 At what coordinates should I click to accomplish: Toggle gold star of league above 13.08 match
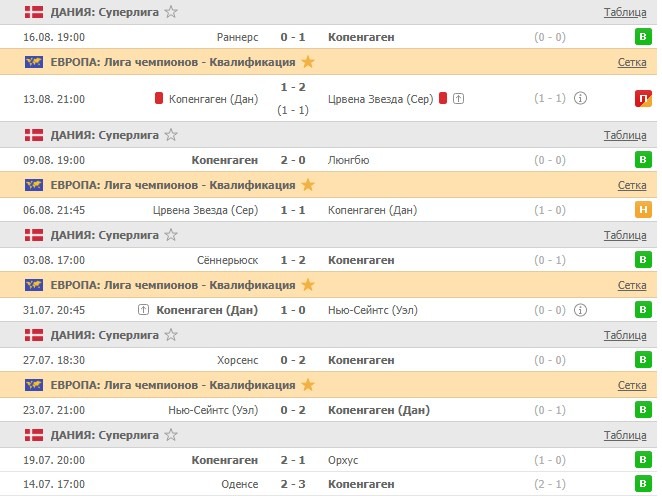pos(308,62)
